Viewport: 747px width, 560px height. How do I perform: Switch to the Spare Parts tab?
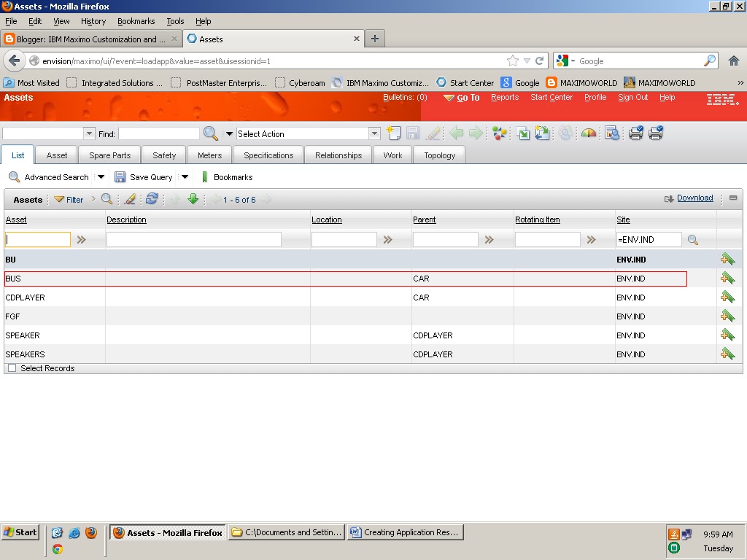[x=109, y=155]
